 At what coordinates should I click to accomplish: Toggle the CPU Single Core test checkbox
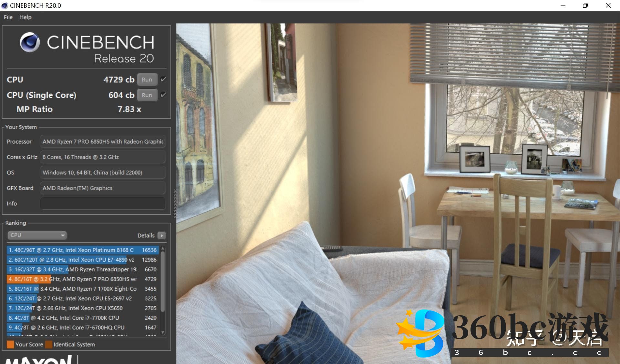[163, 95]
